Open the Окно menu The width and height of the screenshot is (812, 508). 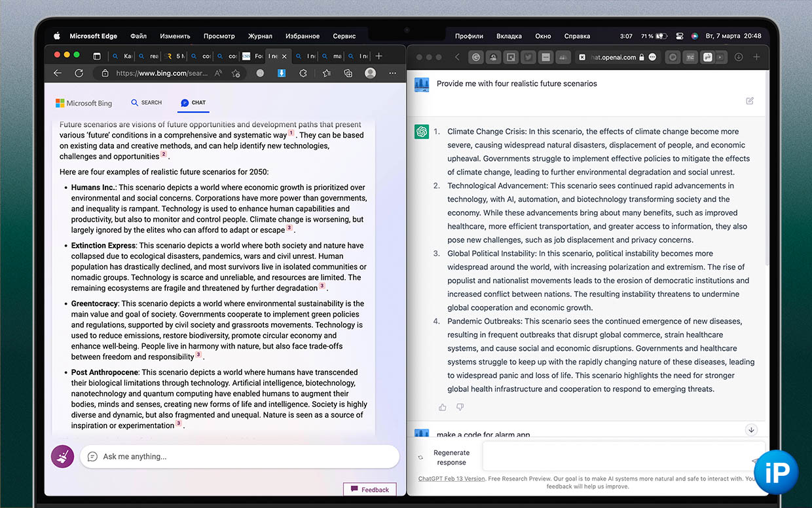pos(543,36)
